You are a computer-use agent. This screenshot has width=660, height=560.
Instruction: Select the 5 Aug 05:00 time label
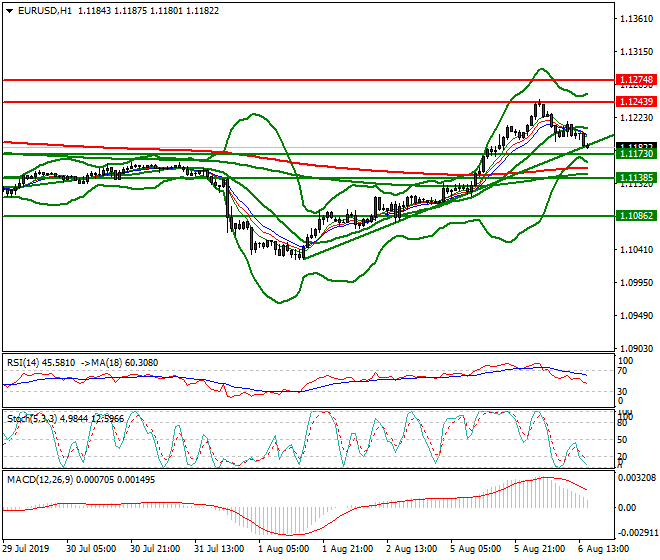click(x=476, y=549)
